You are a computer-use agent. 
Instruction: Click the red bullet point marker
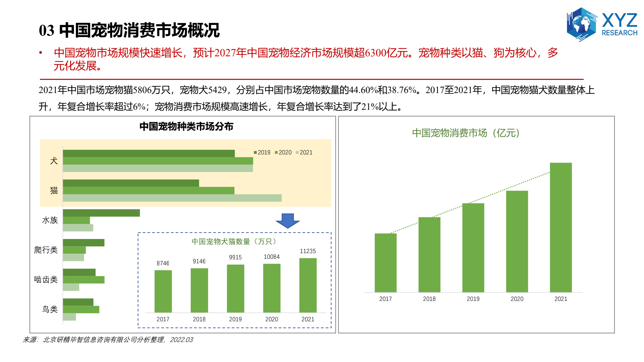coord(41,53)
